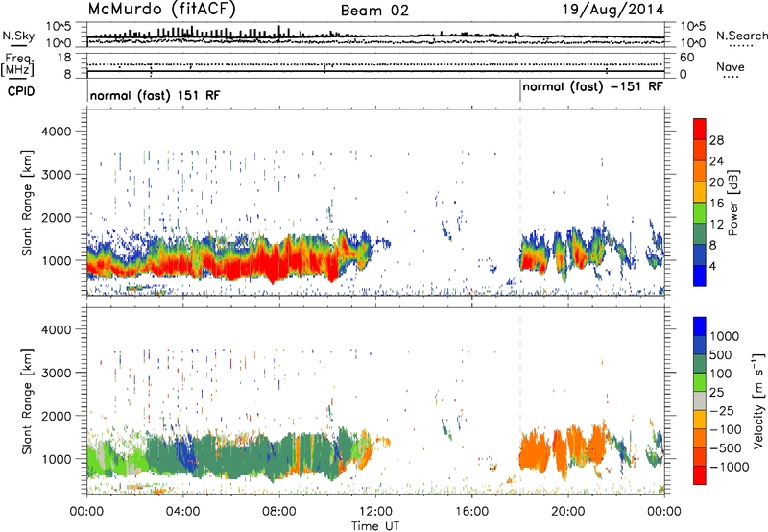Click the gray -25 to 25 Velocity colorbar segment

[700, 400]
